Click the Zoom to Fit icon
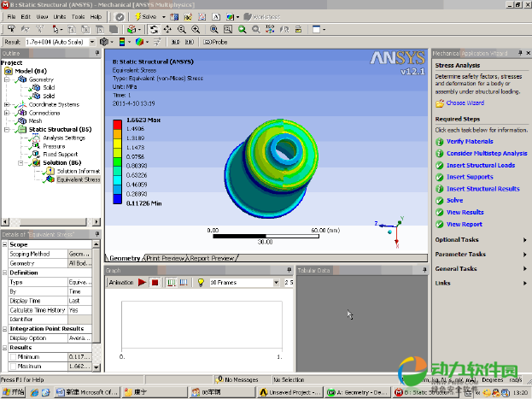532x399 pixels. click(x=213, y=30)
